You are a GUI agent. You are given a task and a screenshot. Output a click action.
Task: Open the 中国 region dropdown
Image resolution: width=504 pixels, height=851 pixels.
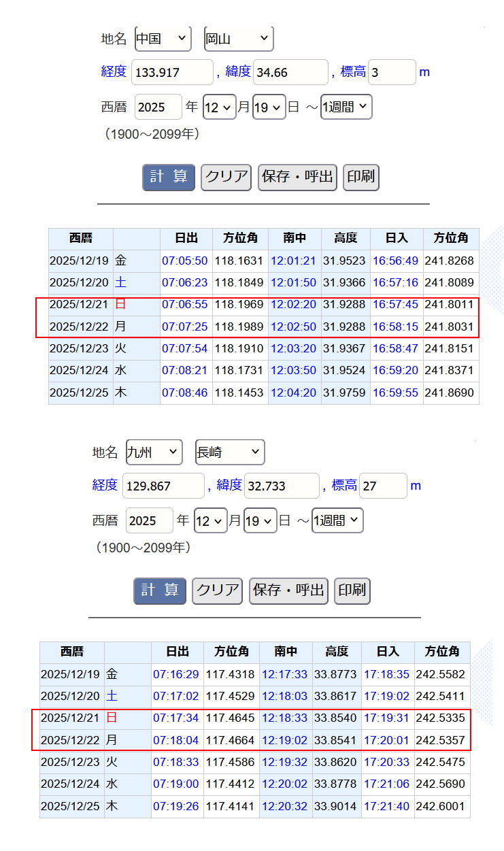tap(163, 39)
